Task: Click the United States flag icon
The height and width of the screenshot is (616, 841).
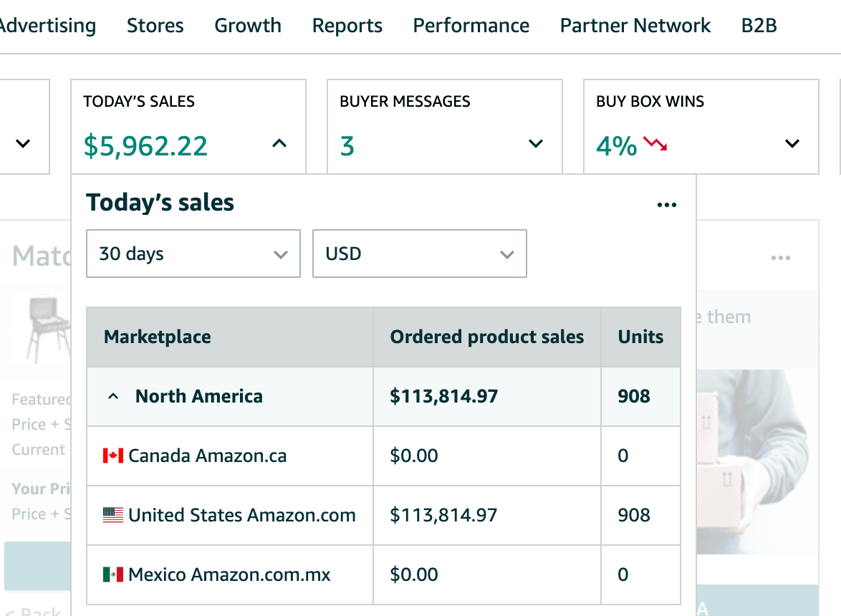Action: (x=113, y=515)
